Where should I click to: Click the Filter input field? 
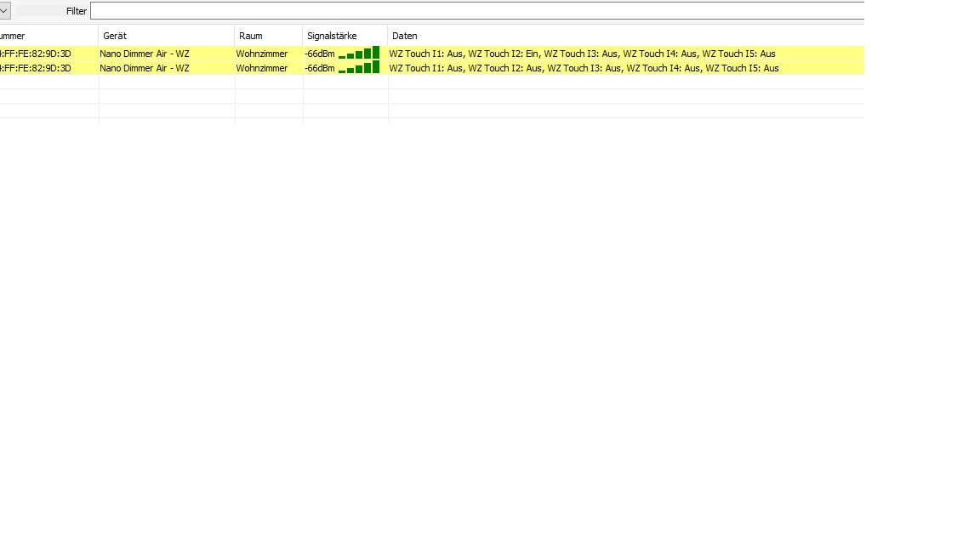coord(477,10)
